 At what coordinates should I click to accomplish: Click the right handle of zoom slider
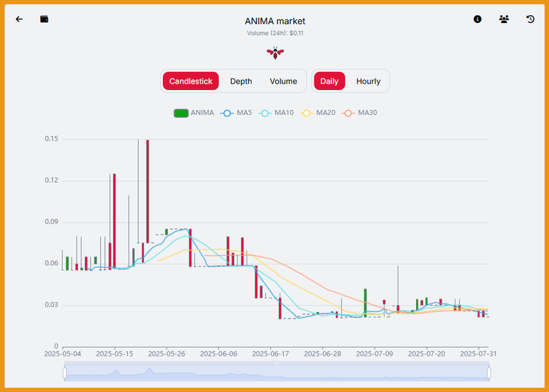tap(489, 373)
